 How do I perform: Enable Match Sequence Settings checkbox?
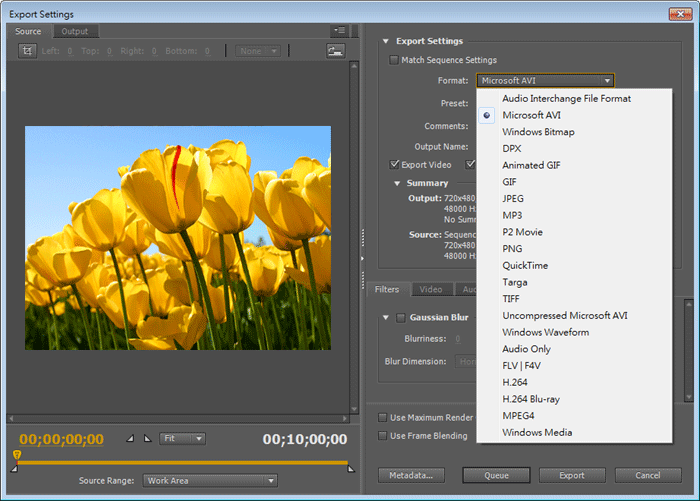click(395, 61)
